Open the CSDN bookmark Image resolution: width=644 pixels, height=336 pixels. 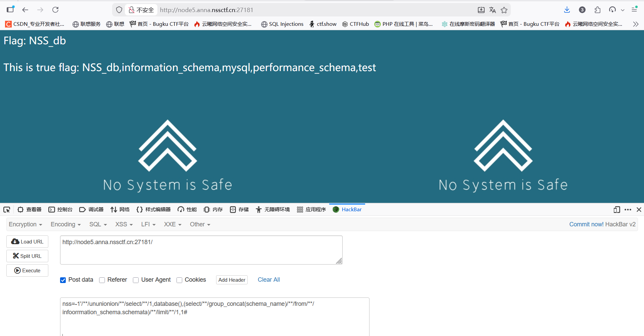pos(35,24)
